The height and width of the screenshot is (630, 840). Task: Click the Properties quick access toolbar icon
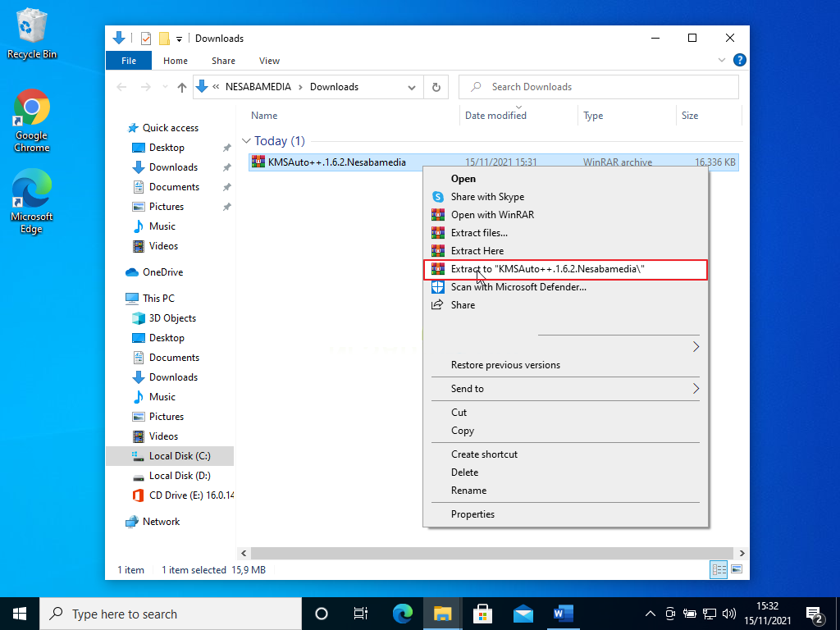point(146,39)
